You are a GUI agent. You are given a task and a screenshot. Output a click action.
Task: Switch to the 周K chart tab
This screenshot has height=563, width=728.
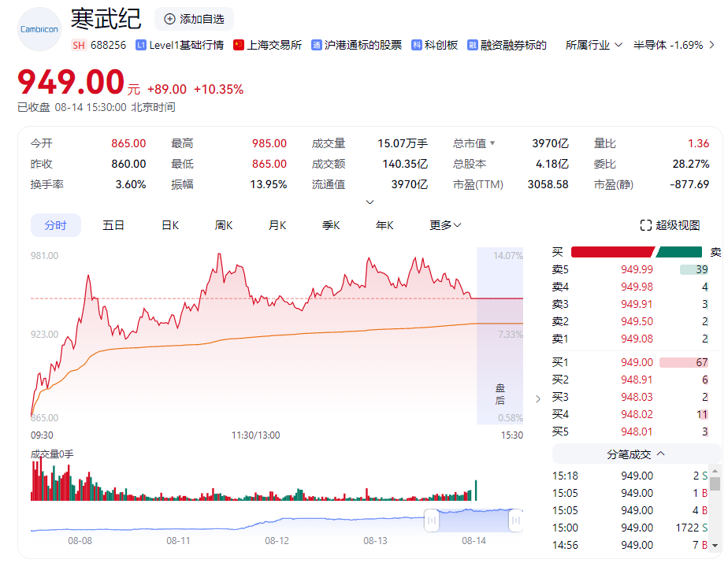[x=223, y=225]
